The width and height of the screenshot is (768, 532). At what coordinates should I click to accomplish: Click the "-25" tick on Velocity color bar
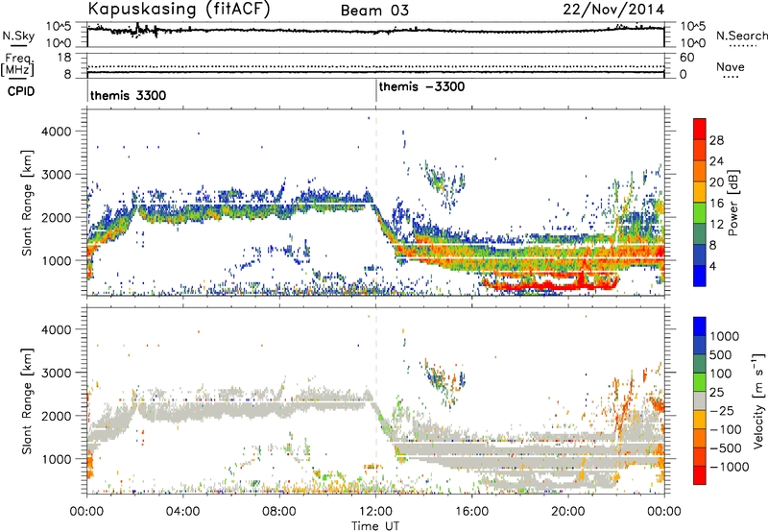pos(721,410)
